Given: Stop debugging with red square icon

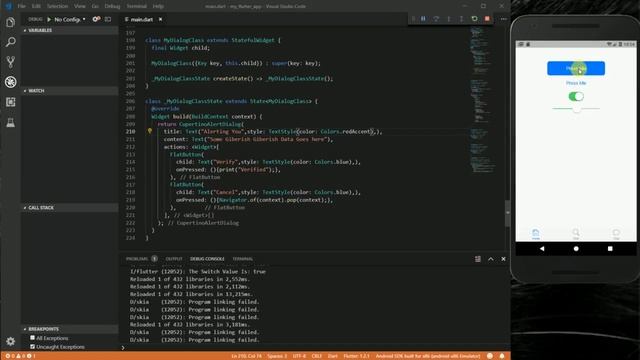Looking at the screenshot, I should point(487,19).
